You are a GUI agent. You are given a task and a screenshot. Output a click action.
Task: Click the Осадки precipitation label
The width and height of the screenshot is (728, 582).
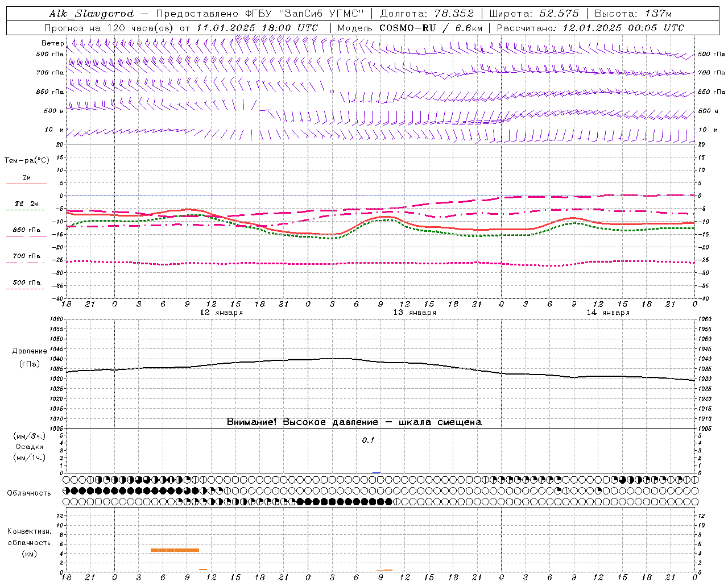click(x=30, y=447)
